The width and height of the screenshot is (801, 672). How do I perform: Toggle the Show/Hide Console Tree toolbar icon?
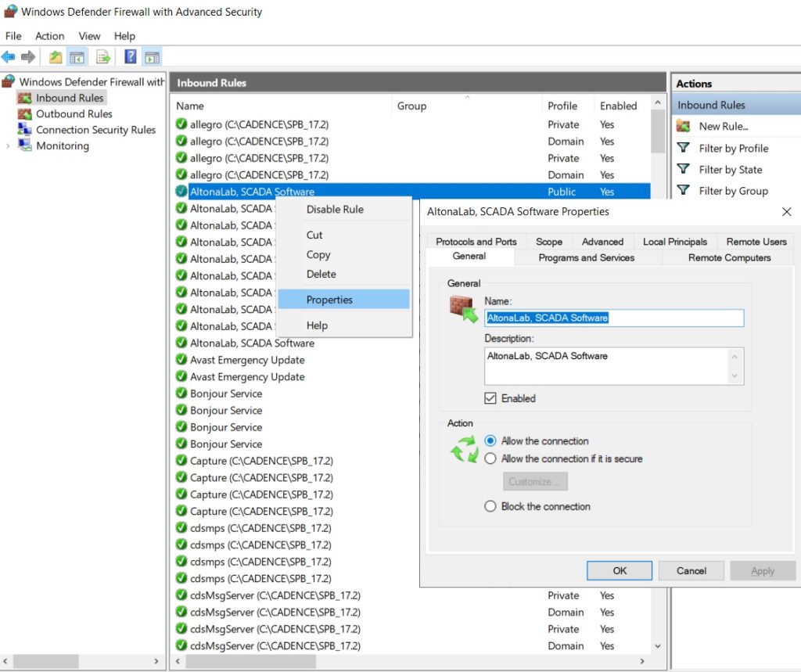pos(77,57)
